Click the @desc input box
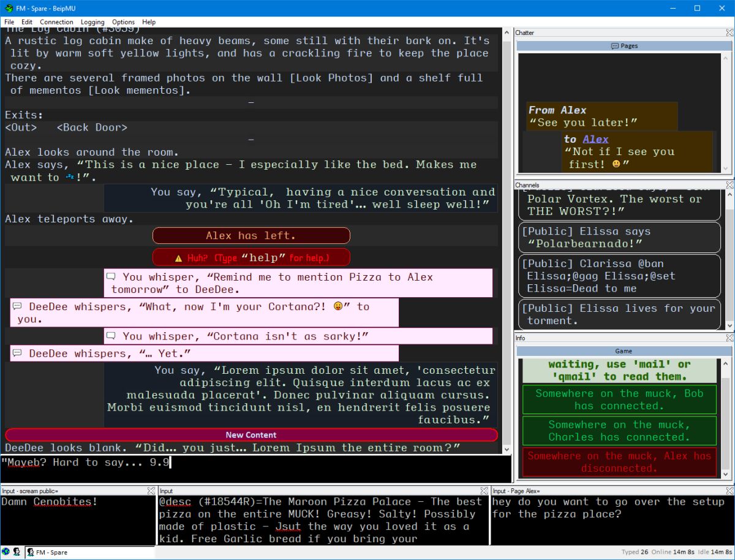Screen dimensions: 735x560 click(x=323, y=520)
